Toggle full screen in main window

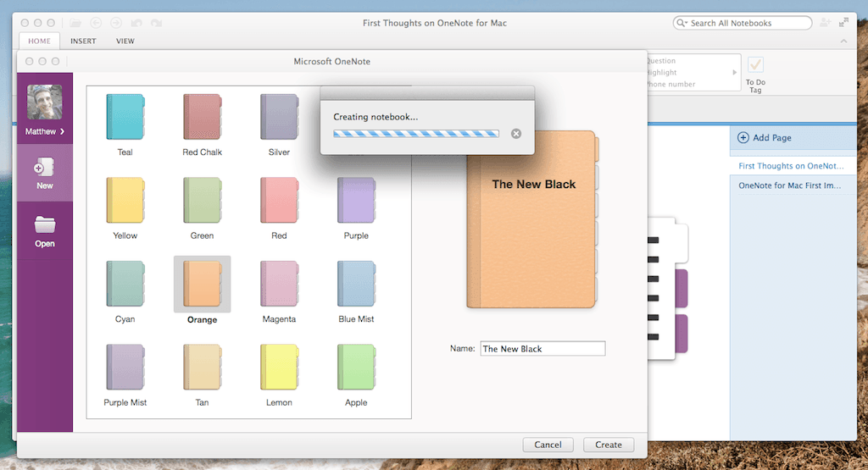click(843, 22)
